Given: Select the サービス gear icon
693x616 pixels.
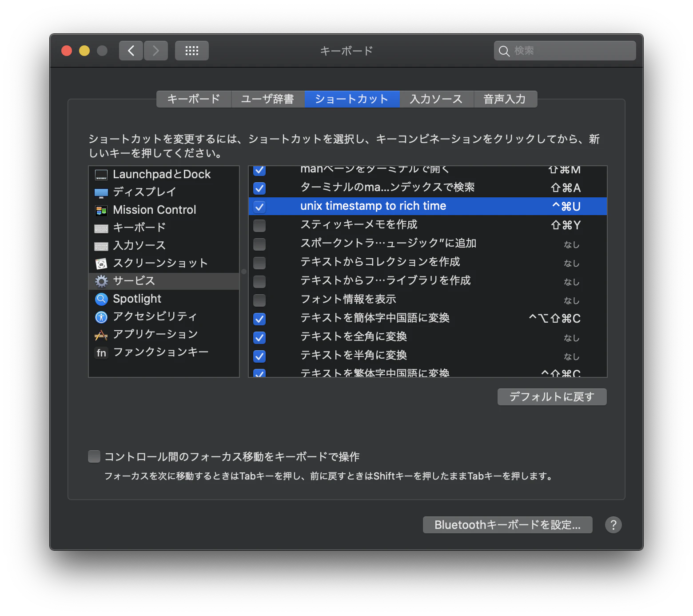Looking at the screenshot, I should [101, 281].
